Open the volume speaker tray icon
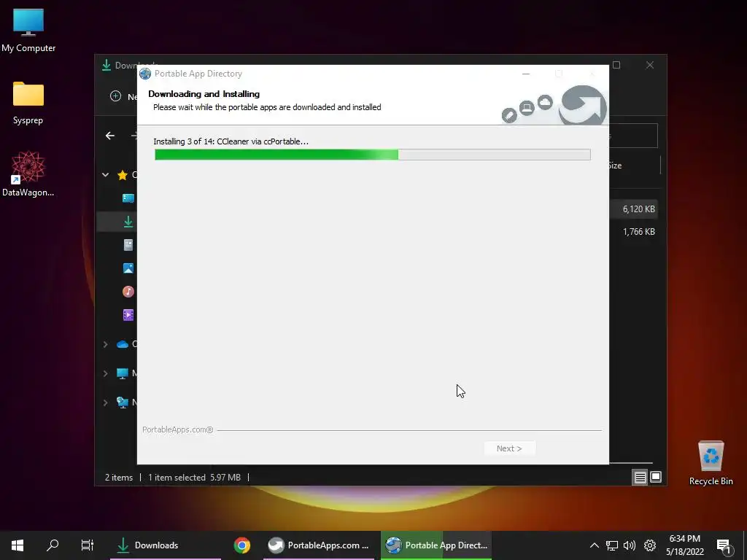The image size is (747, 560). coord(630,545)
